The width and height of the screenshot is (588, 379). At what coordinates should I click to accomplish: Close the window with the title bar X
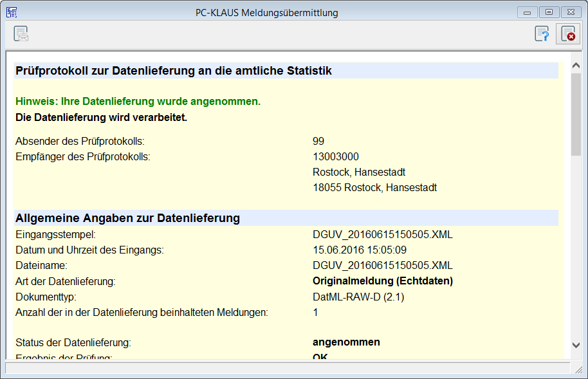[x=570, y=12]
